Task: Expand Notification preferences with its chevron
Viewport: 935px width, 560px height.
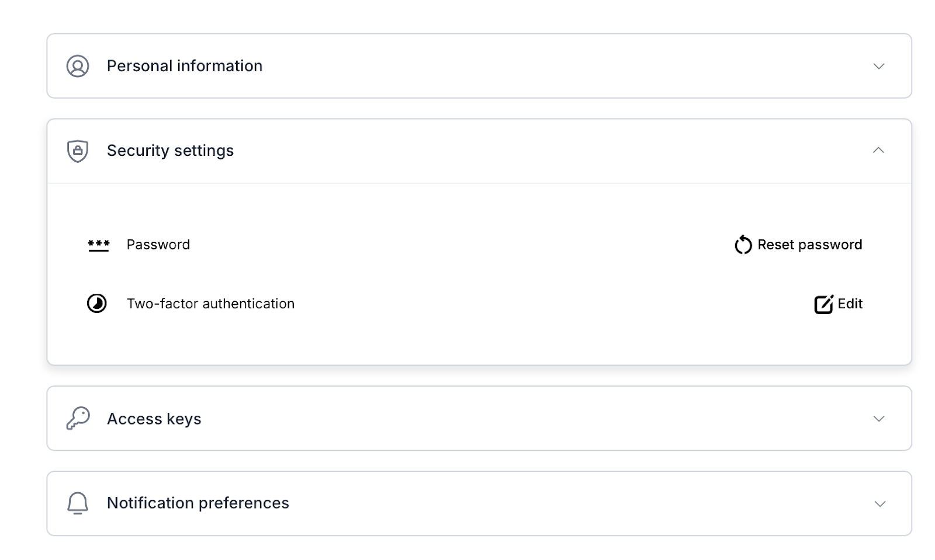Action: (879, 504)
